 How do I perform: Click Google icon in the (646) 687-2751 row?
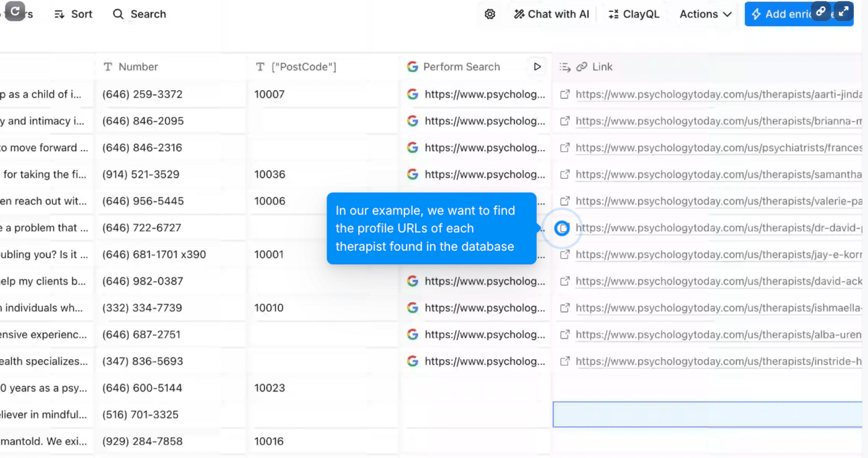tap(413, 334)
